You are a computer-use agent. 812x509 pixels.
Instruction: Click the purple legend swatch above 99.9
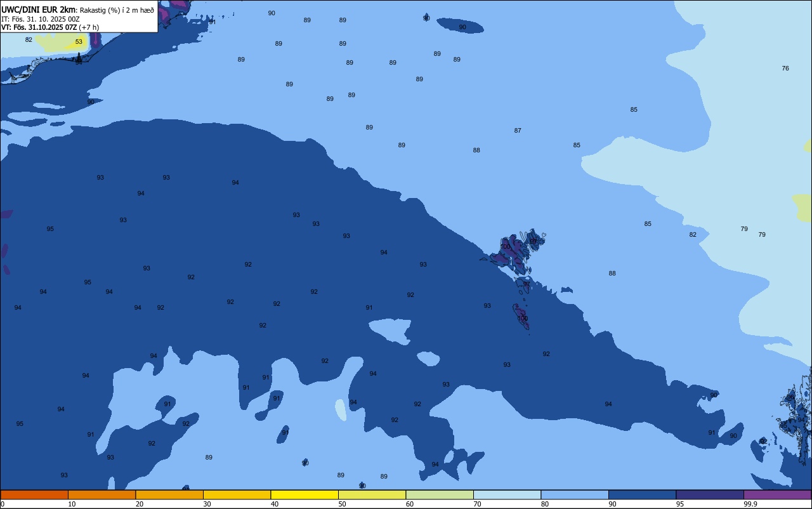tap(777, 494)
